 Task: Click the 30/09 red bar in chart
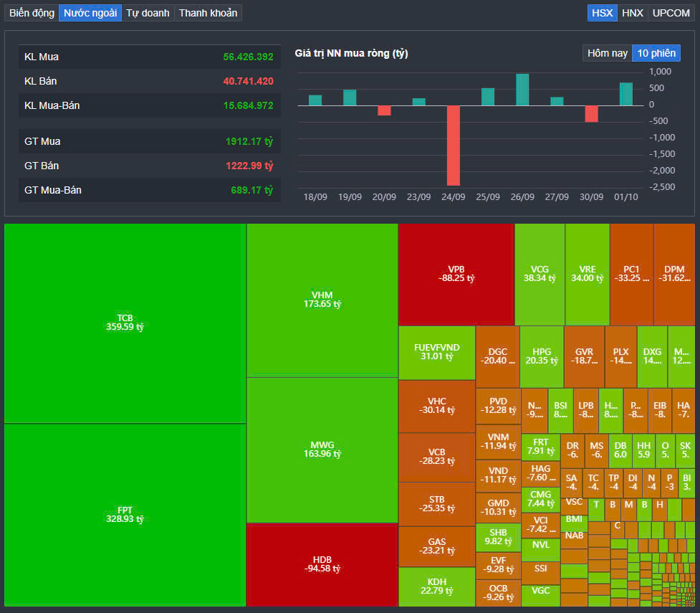(x=592, y=114)
